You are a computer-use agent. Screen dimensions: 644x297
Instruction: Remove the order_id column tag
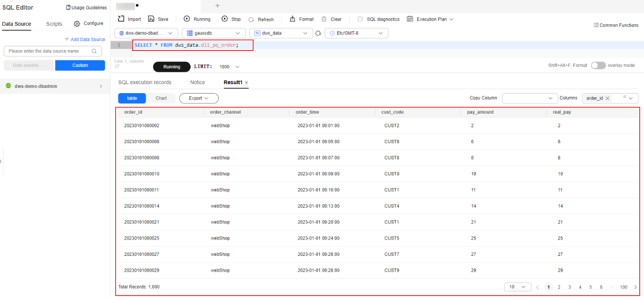click(x=607, y=98)
